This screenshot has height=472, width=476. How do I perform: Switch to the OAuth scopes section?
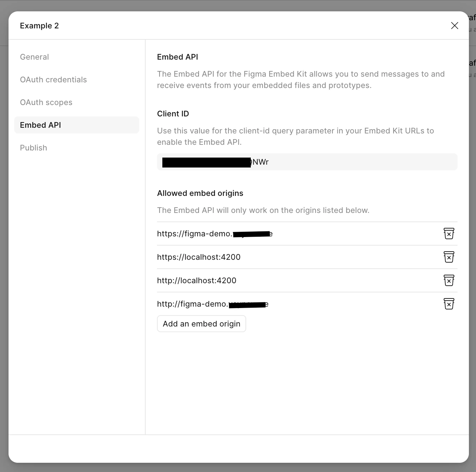pyautogui.click(x=46, y=102)
